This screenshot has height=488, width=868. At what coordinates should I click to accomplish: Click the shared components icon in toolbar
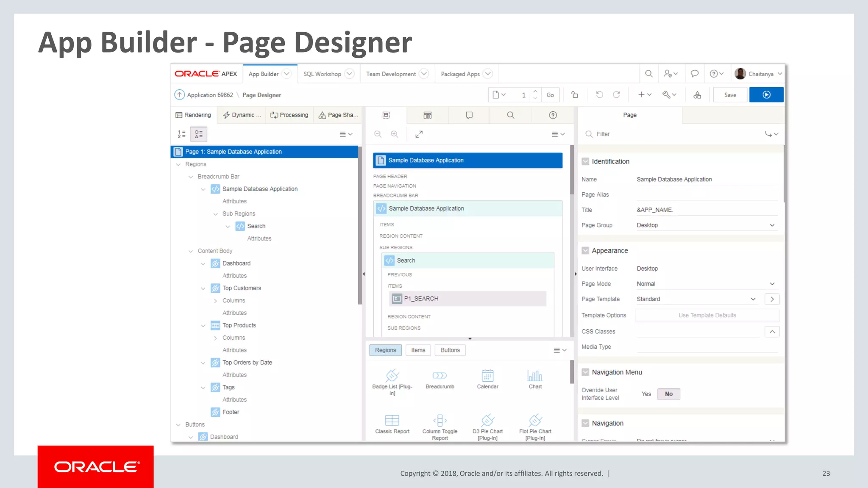click(x=697, y=95)
